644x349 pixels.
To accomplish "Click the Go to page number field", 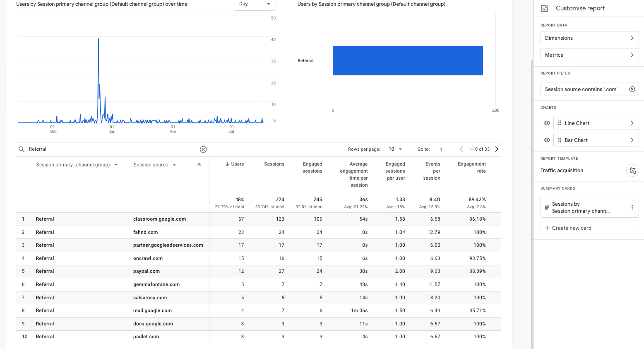I will [x=441, y=149].
